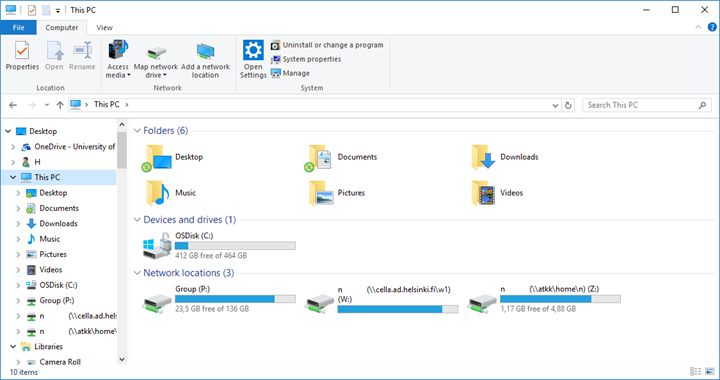Collapse the ribbon with the top-right chevron
This screenshot has width=720, height=380.
(x=698, y=27)
